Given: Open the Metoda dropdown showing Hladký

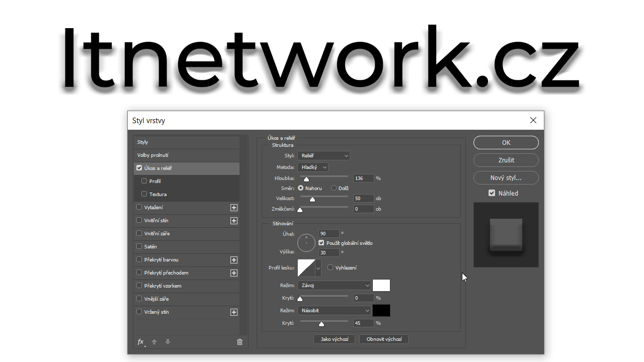Looking at the screenshot, I should pyautogui.click(x=313, y=167).
